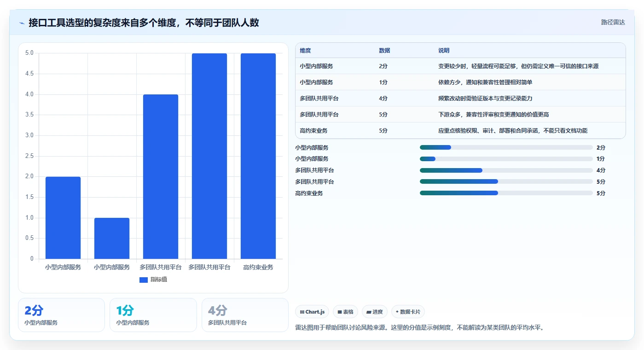
Task: Click the 路径雷达 label in the header
Action: 613,22
